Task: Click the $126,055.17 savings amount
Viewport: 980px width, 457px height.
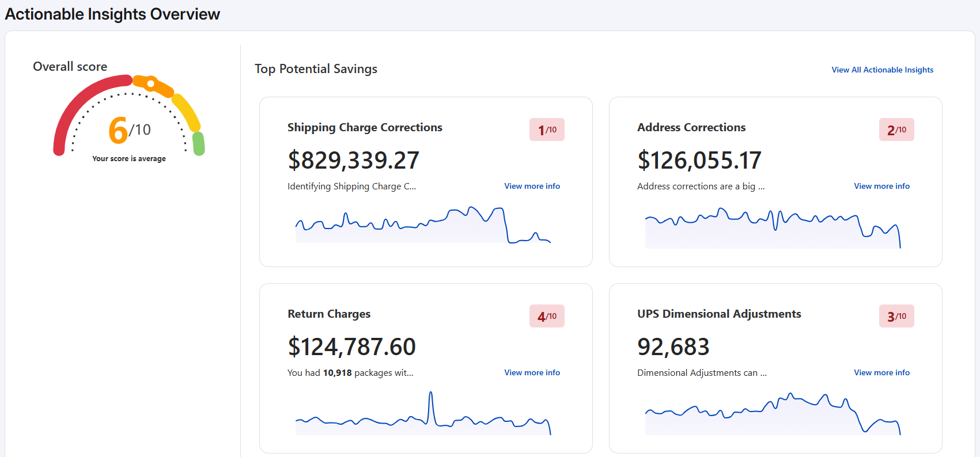Action: click(699, 160)
